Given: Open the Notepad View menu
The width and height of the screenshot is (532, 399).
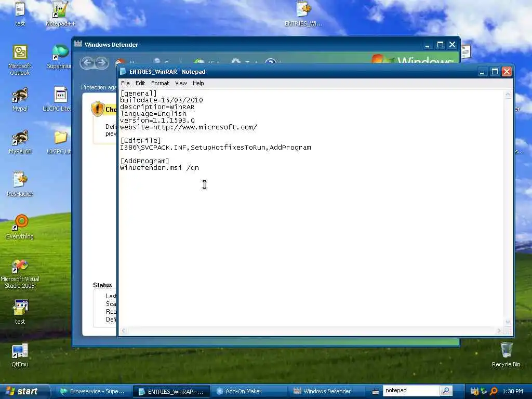Looking at the screenshot, I should (x=181, y=83).
